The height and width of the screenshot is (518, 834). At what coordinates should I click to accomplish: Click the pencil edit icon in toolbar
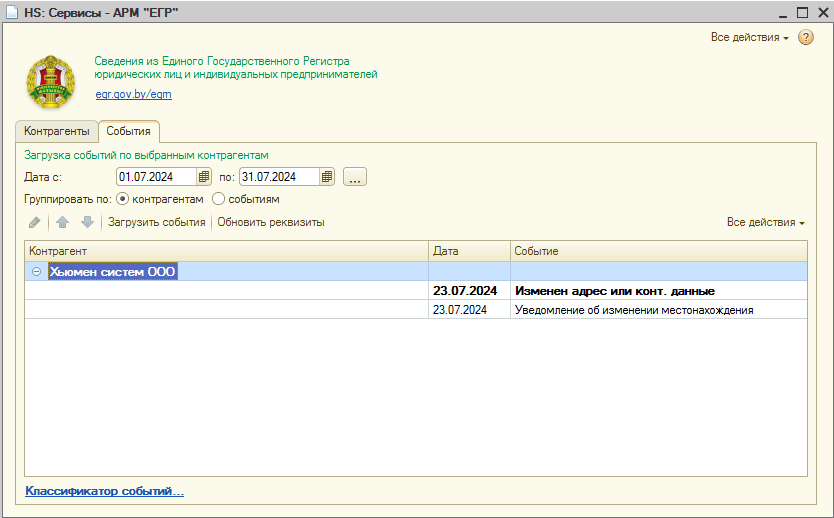tap(35, 222)
